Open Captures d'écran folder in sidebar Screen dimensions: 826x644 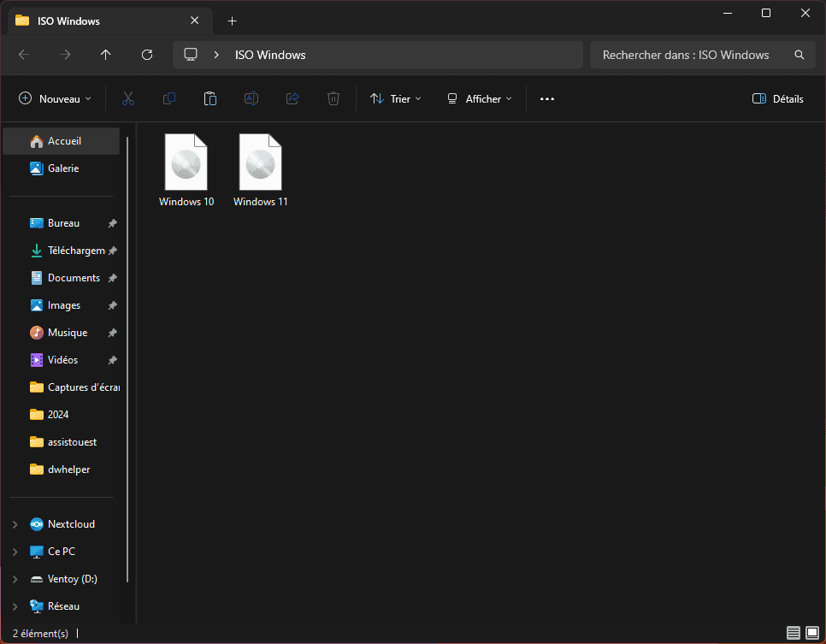(x=61, y=387)
